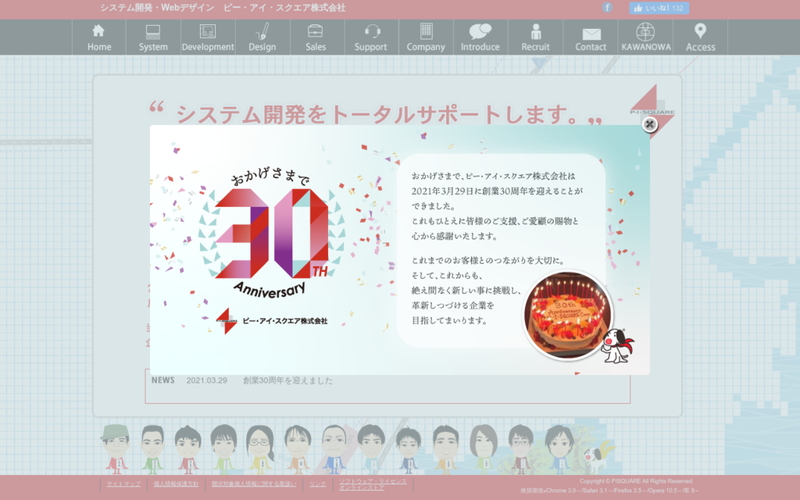The height and width of the screenshot is (500, 800).
Task: Close the 30th anniversary popup
Action: (649, 124)
